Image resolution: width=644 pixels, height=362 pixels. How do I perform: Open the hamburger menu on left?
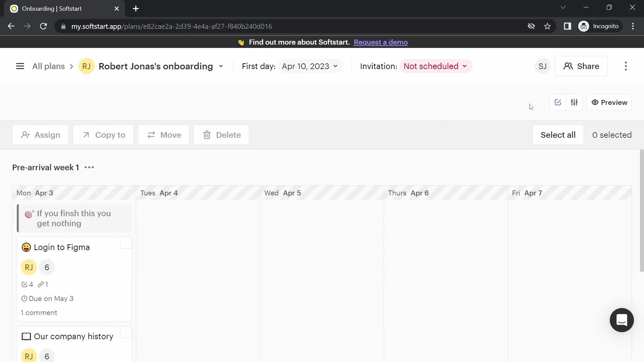click(20, 66)
